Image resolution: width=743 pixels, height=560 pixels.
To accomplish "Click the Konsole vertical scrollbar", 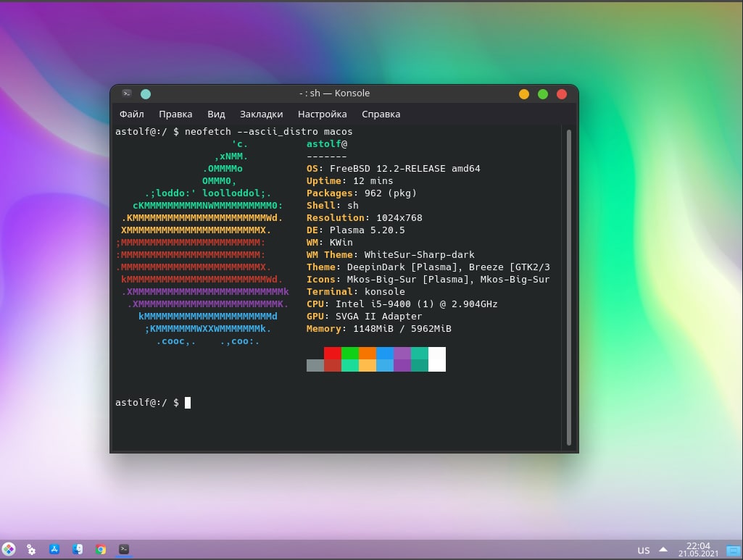I will pyautogui.click(x=569, y=288).
